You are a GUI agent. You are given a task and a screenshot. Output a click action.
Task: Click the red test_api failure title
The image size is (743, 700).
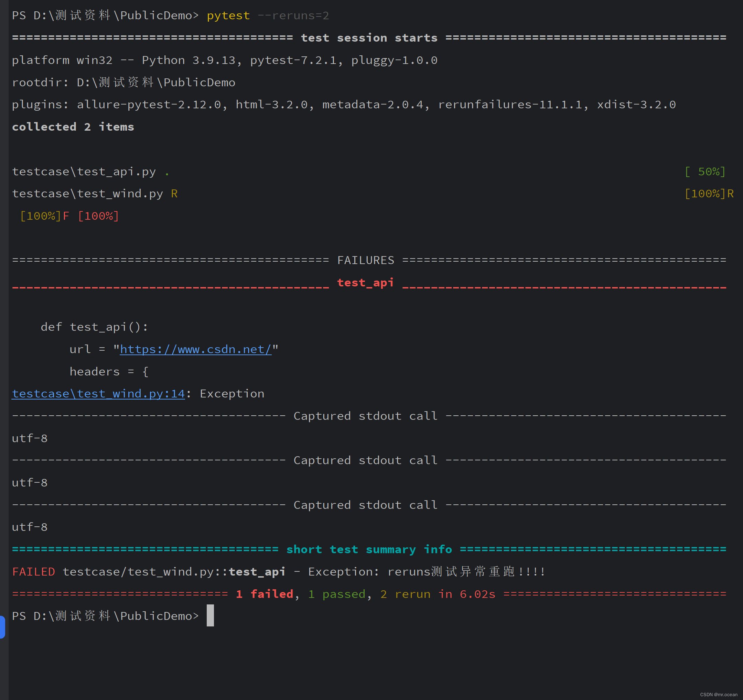coord(365,283)
